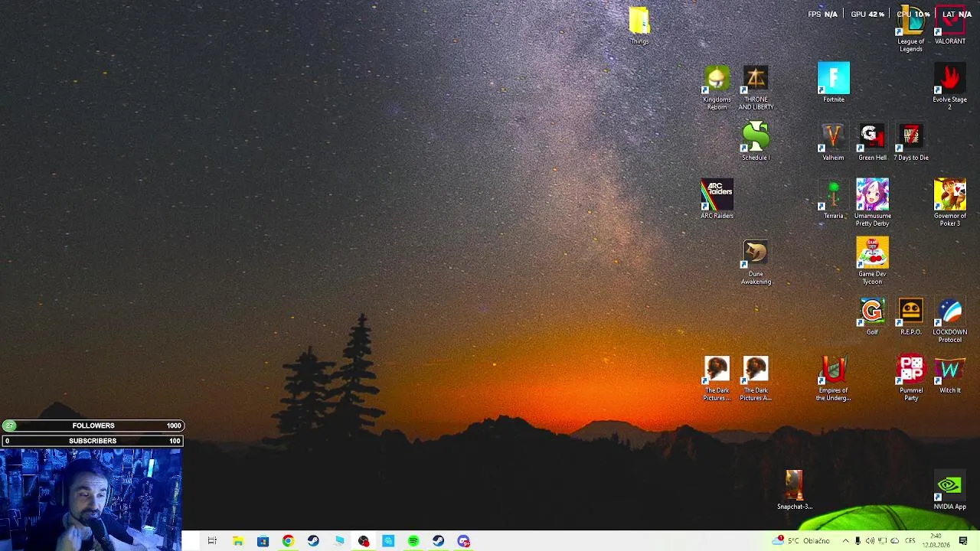Launch 7 Days to Die shortcut
Screen dimensions: 980x551
coord(911,142)
